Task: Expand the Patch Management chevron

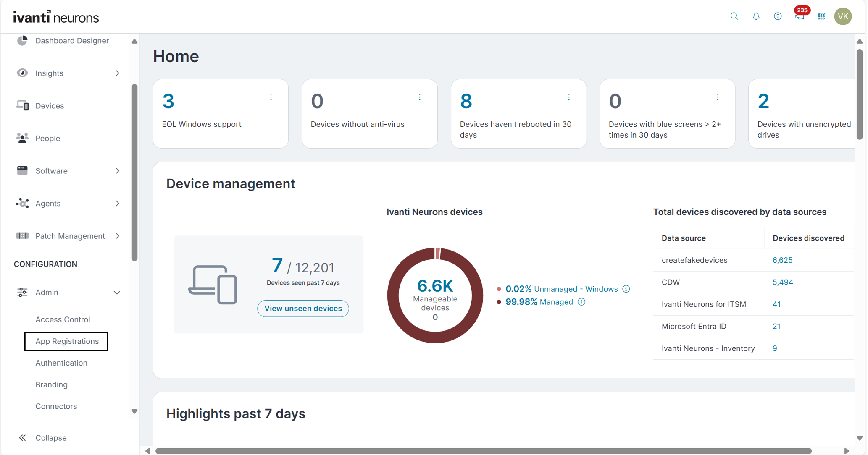Action: tap(117, 236)
